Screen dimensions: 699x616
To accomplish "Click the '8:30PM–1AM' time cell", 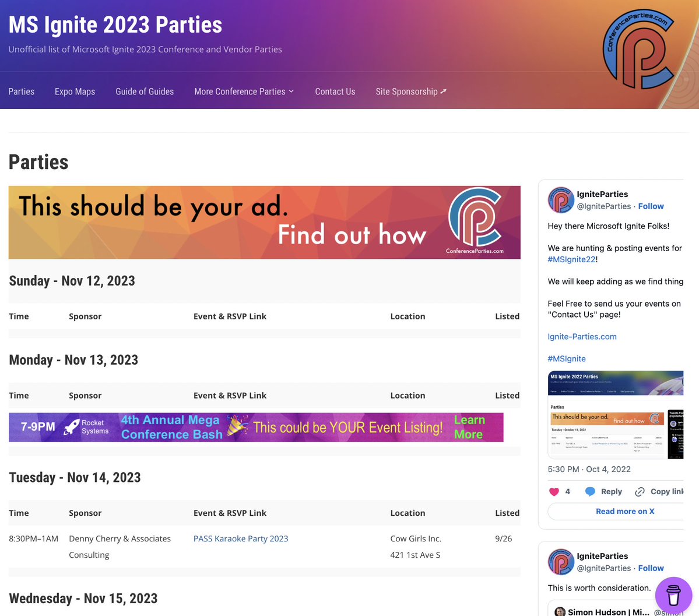I will click(33, 538).
